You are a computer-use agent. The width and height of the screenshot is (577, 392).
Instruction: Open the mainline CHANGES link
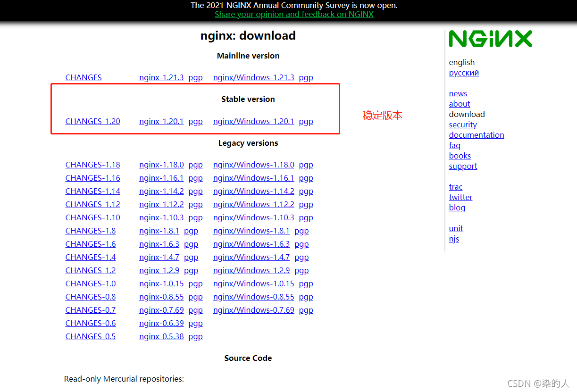84,77
